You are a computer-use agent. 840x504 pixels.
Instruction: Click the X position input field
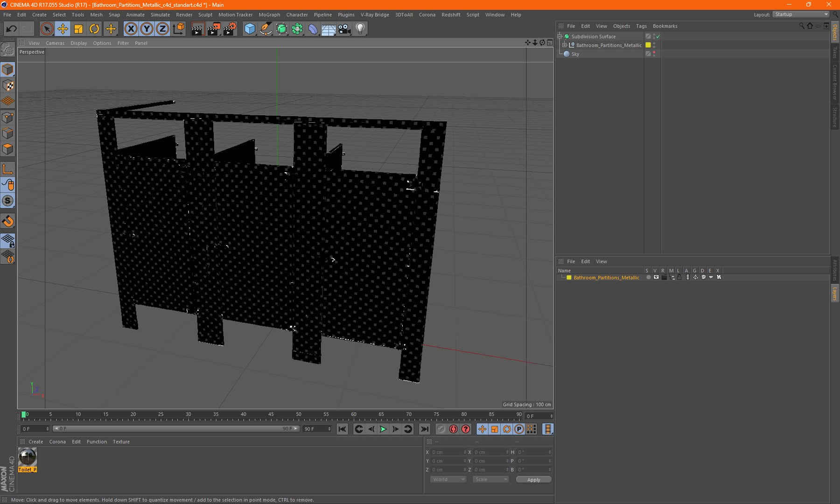point(448,452)
